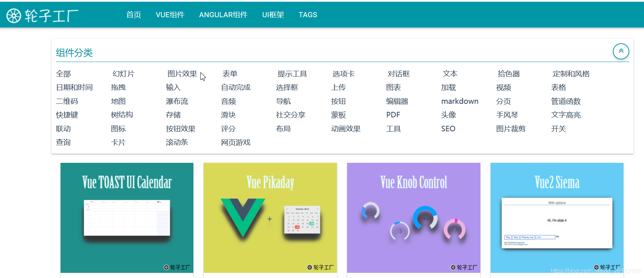644x278 pixels.
Task: Choose the 文本 category
Action: [450, 74]
